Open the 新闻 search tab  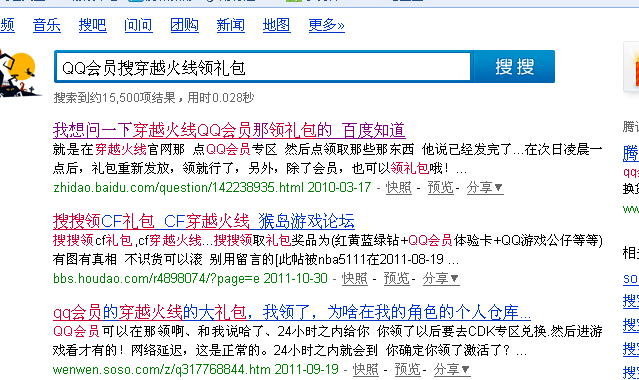click(x=231, y=25)
